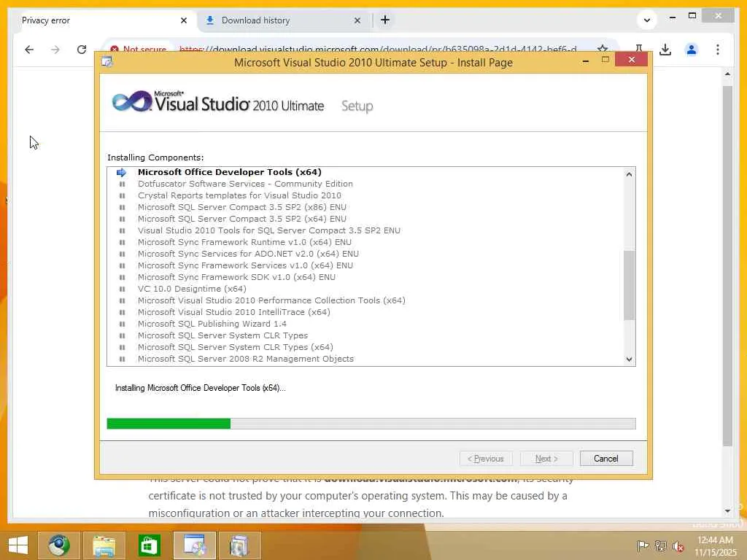Close the Privacy error tab

[184, 20]
